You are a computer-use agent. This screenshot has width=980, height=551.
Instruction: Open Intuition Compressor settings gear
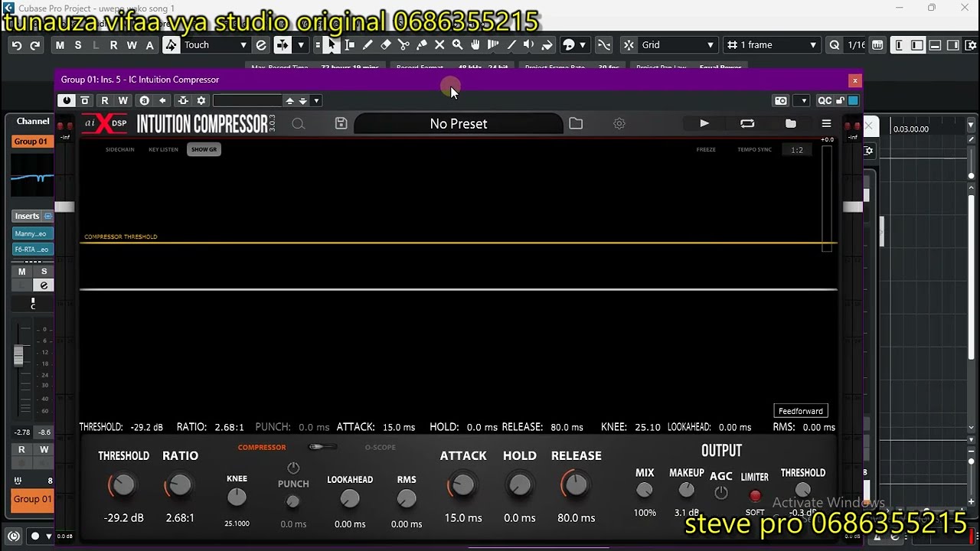coord(619,123)
